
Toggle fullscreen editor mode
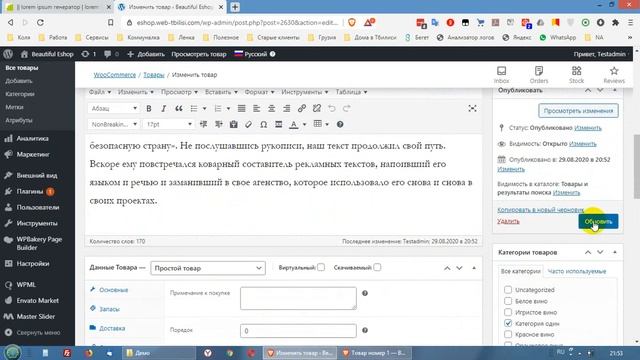click(472, 108)
